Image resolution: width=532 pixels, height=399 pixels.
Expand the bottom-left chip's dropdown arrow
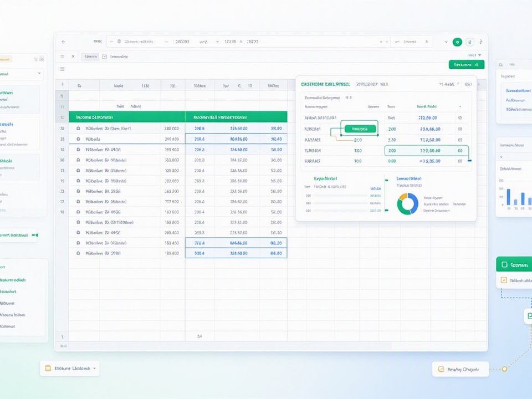[94, 368]
